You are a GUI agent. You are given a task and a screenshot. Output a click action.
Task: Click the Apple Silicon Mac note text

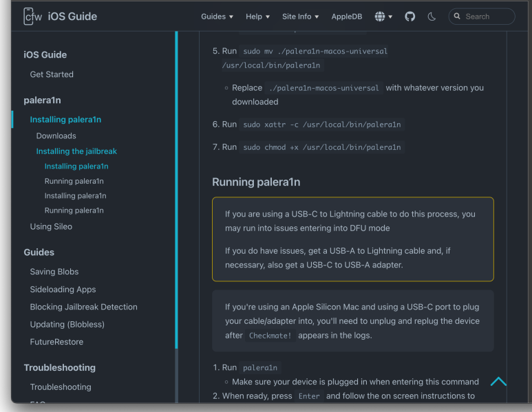[352, 321]
